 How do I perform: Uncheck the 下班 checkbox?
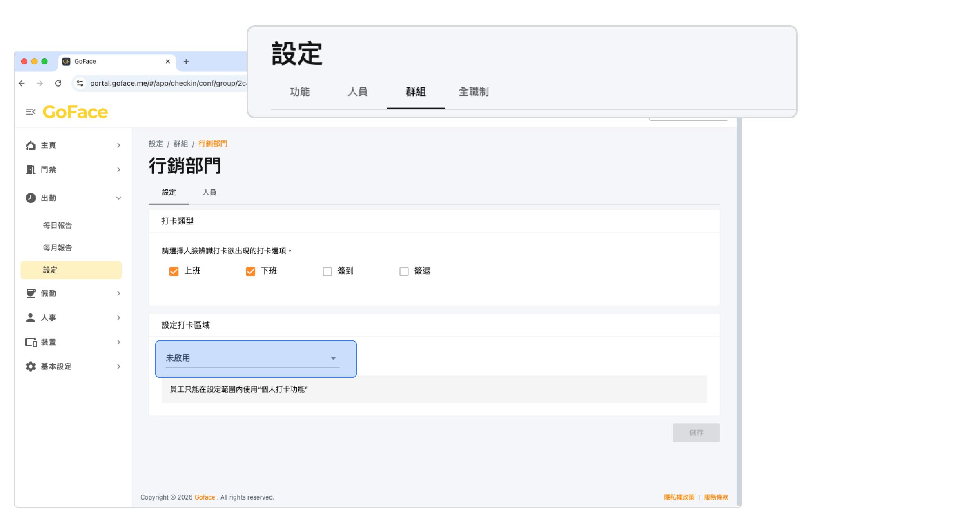point(250,271)
